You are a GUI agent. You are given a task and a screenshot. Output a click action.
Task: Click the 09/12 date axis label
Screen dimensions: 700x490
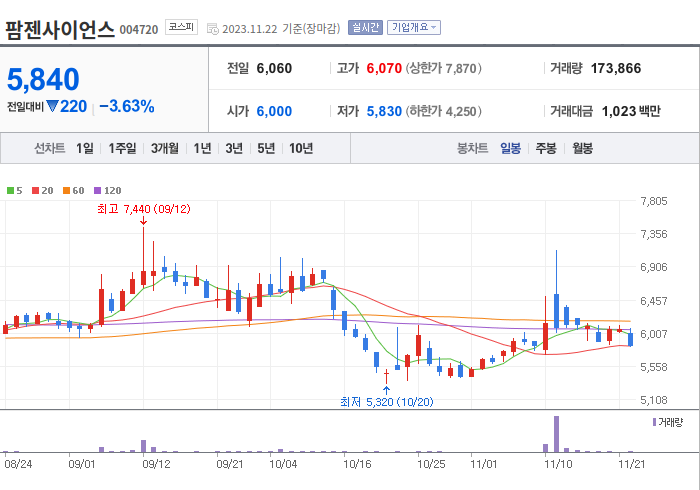156,464
